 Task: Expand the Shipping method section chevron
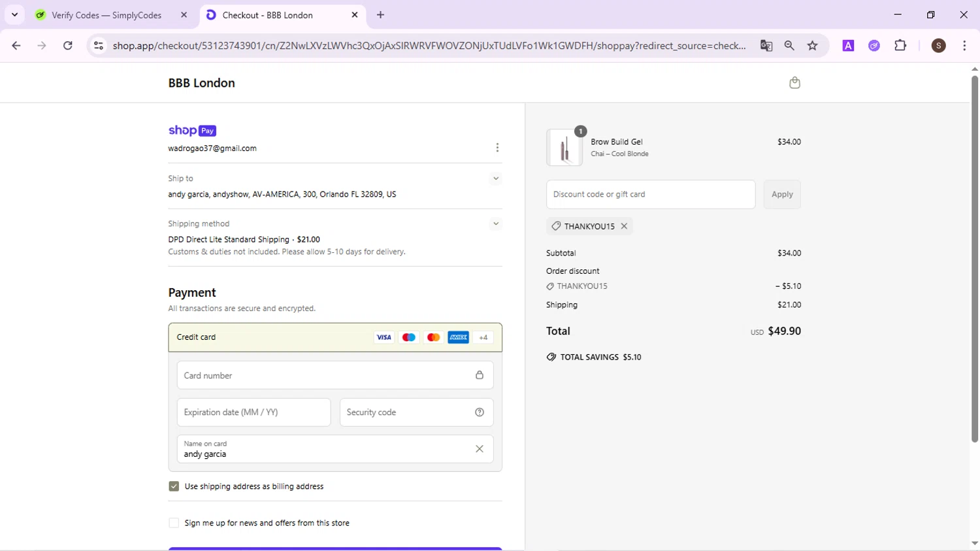496,224
